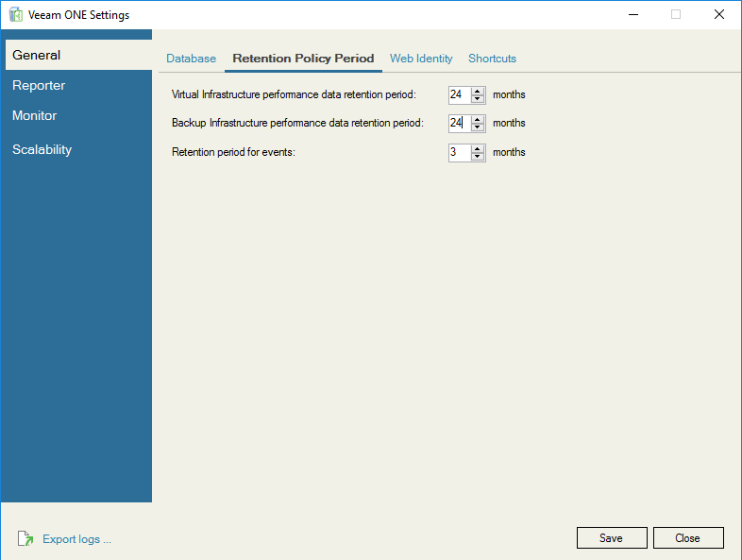
Task: Decrease retention period for events
Action: coord(478,157)
